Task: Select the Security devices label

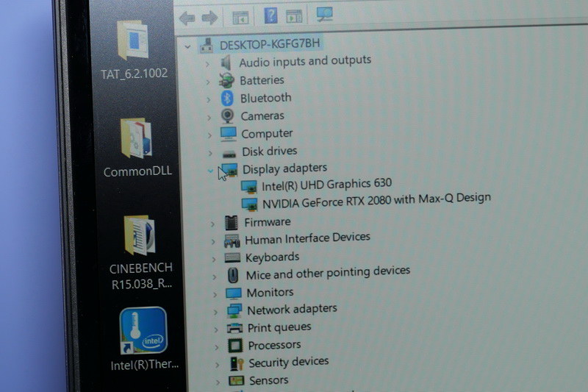Action: pyautogui.click(x=289, y=362)
